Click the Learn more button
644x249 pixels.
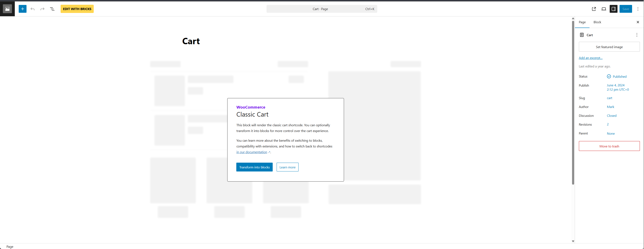[x=287, y=167]
